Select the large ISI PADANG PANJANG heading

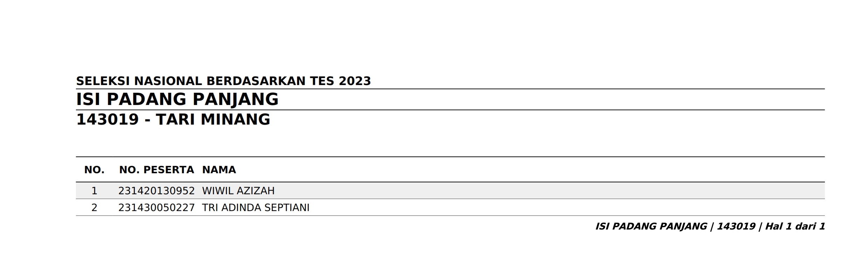point(177,99)
